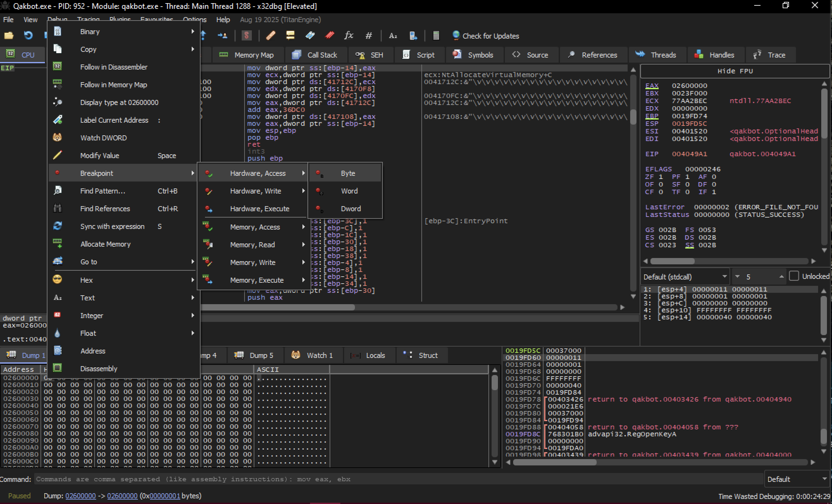
Task: Pick Byte hardware access breakpoint
Action: tap(345, 173)
